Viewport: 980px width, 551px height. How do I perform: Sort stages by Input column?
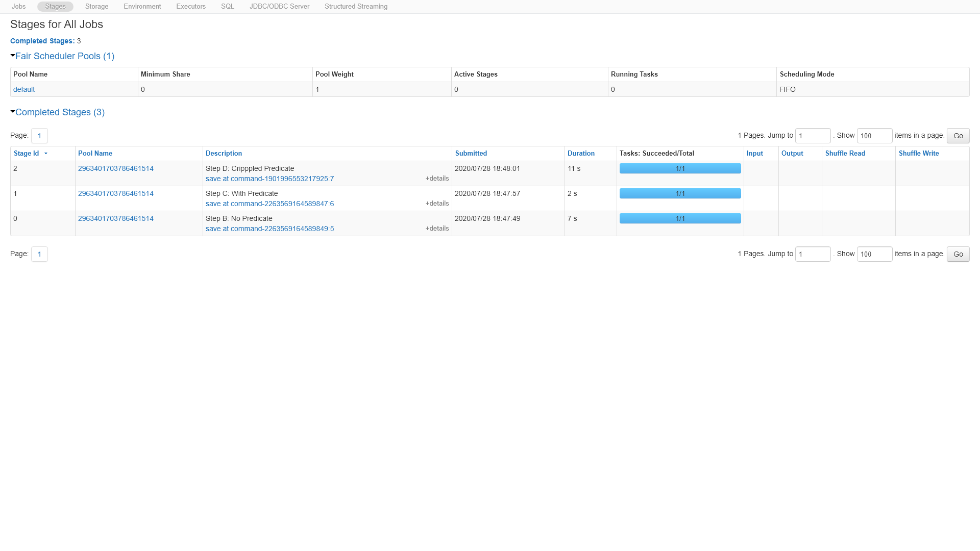tap(755, 153)
